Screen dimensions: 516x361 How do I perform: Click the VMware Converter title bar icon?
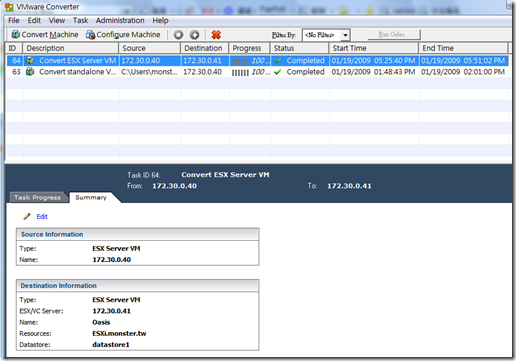9,7
